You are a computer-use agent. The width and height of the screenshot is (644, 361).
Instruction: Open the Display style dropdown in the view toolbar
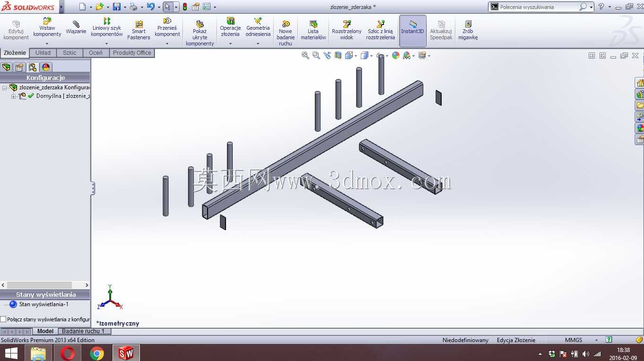[371, 56]
